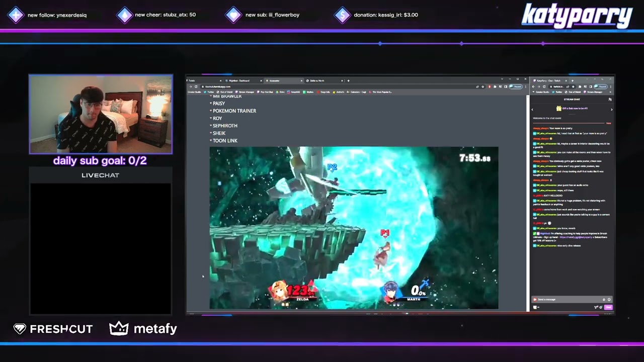644x362 pixels.
Task: Expand the MII BRAWLER character entry
Action: pos(225,97)
